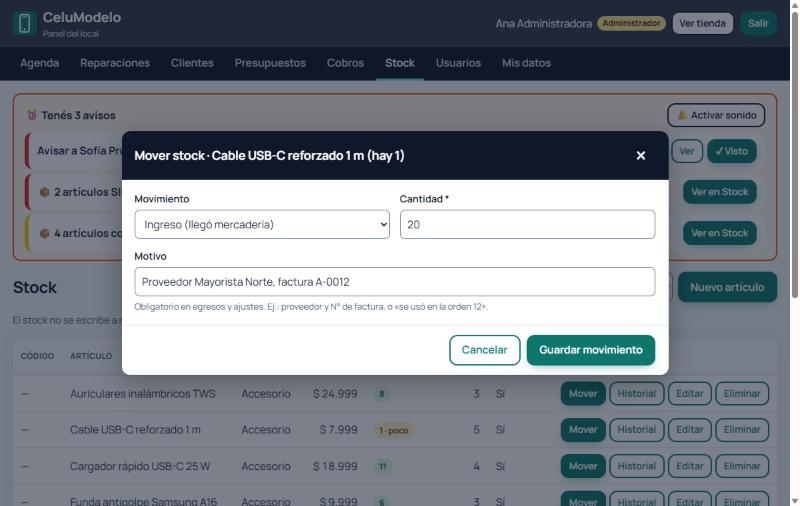The width and height of the screenshot is (800, 506).
Task: Click the box icon beside 4 artículos alert
Action: pos(45,233)
